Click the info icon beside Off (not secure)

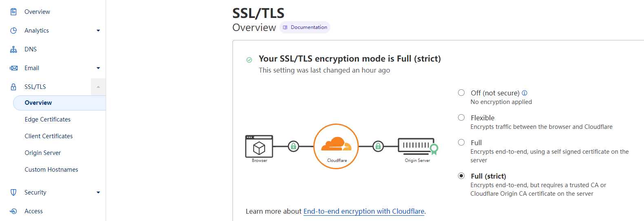pyautogui.click(x=524, y=93)
